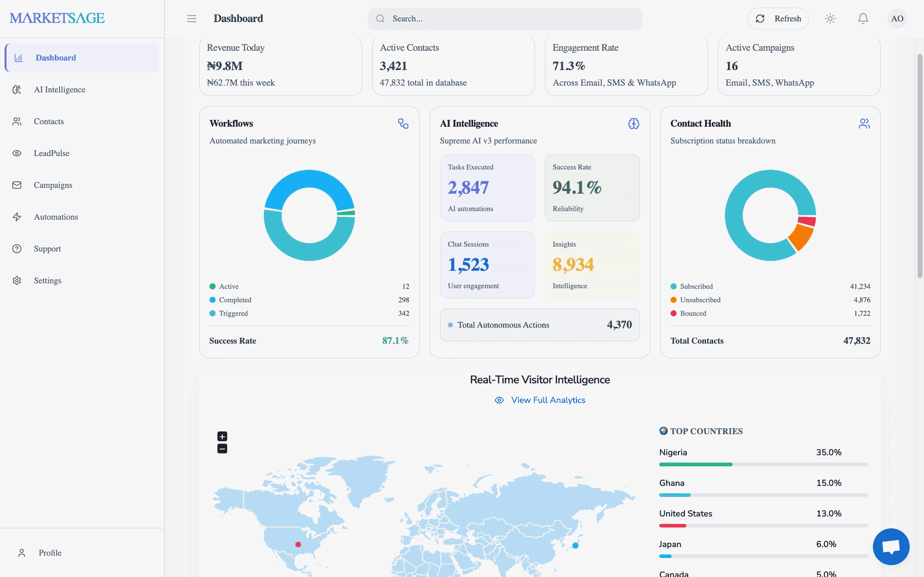Screen dimensions: 924x577
Task: Open Automations page
Action: (82, 217)
